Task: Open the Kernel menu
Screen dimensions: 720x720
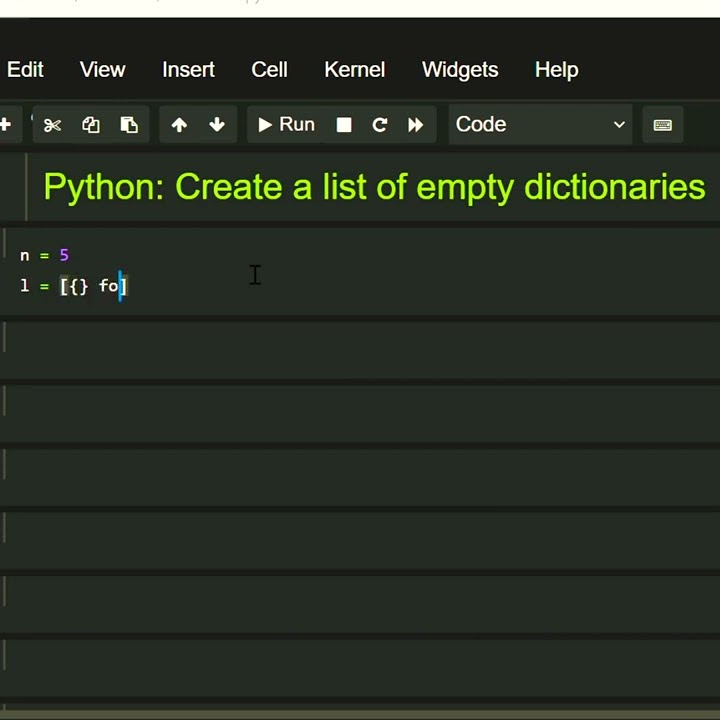Action: (x=354, y=70)
